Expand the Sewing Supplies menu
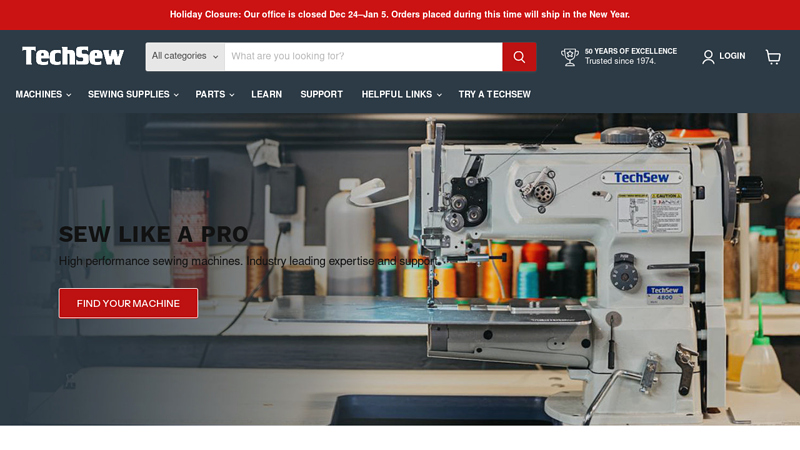The width and height of the screenshot is (800, 450). pyautogui.click(x=133, y=94)
